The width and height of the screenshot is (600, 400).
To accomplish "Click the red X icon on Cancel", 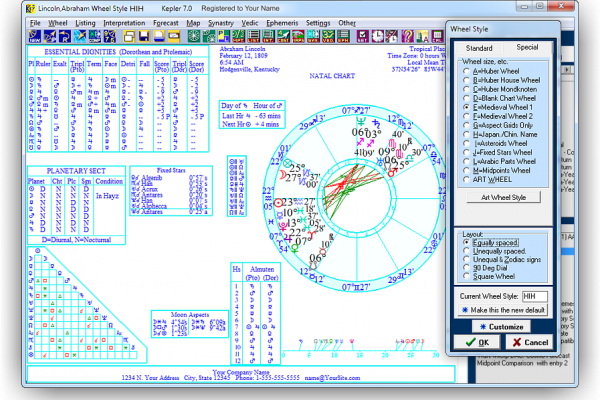I will pyautogui.click(x=517, y=342).
